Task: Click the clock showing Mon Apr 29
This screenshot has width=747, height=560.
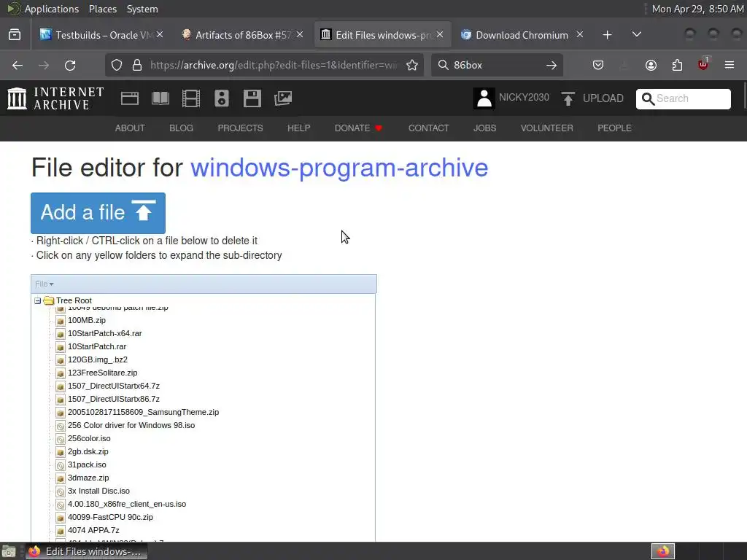Action: [697, 9]
